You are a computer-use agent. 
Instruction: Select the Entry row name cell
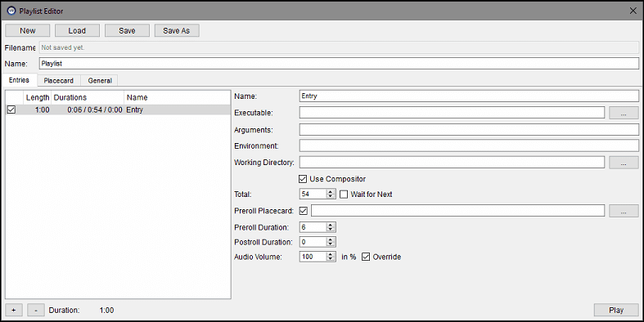pos(177,110)
